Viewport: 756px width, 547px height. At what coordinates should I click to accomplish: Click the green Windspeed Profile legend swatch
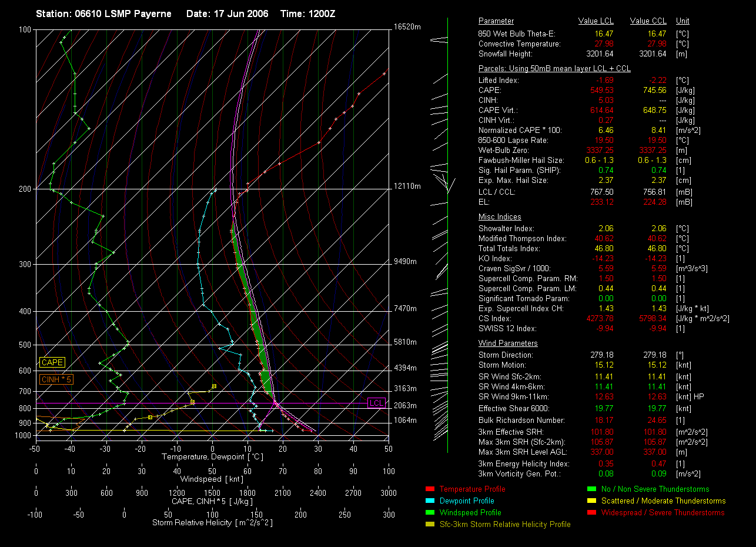(429, 513)
